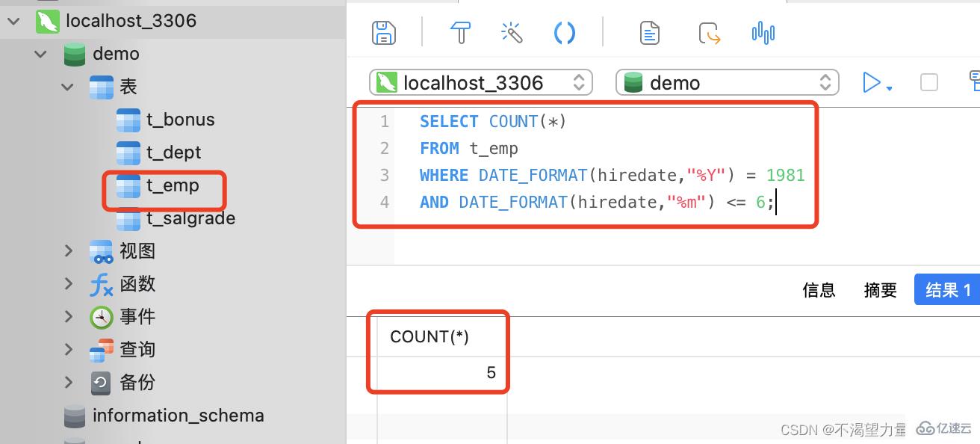
Task: Click the COUNT(*) result column header
Action: pos(429,337)
